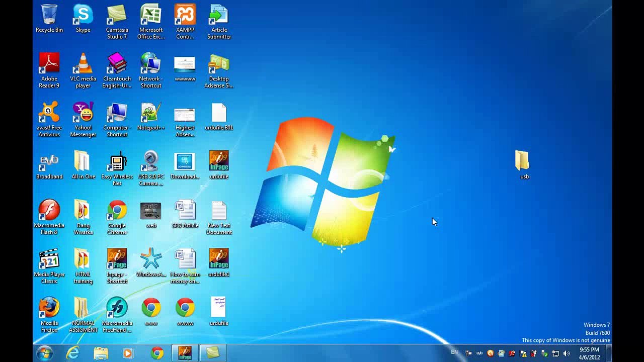Select the evo Broadband icon
The width and height of the screenshot is (644, 362).
click(x=49, y=165)
